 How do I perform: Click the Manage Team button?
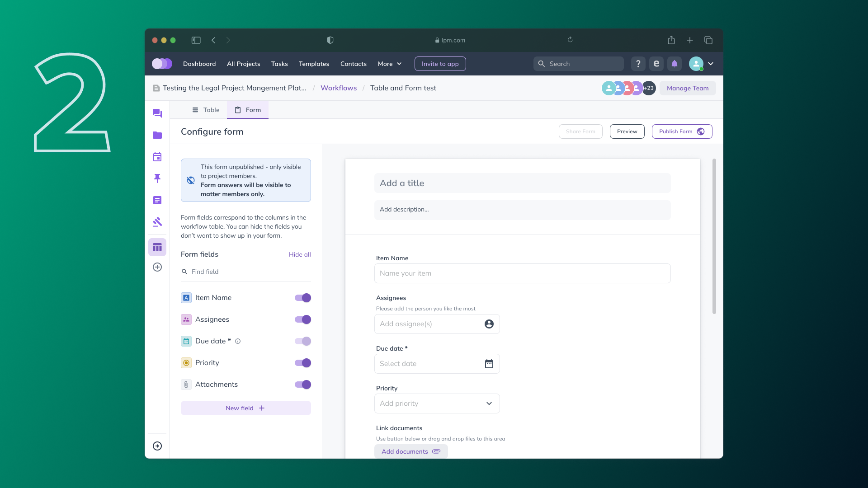688,88
